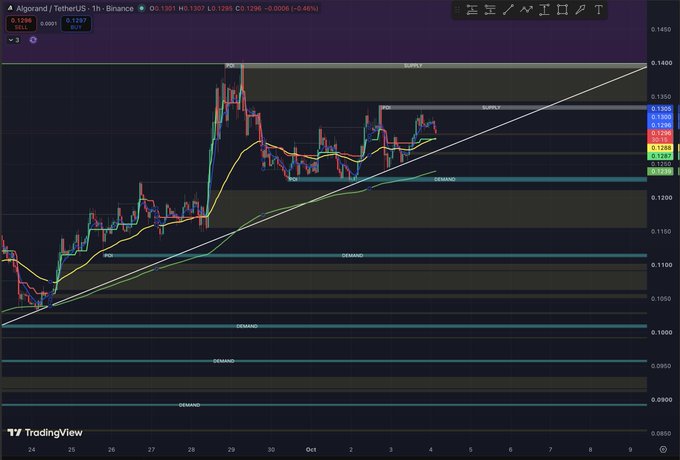Select the price range measure tool
Image resolution: width=680 pixels, height=460 pixels.
[544, 10]
